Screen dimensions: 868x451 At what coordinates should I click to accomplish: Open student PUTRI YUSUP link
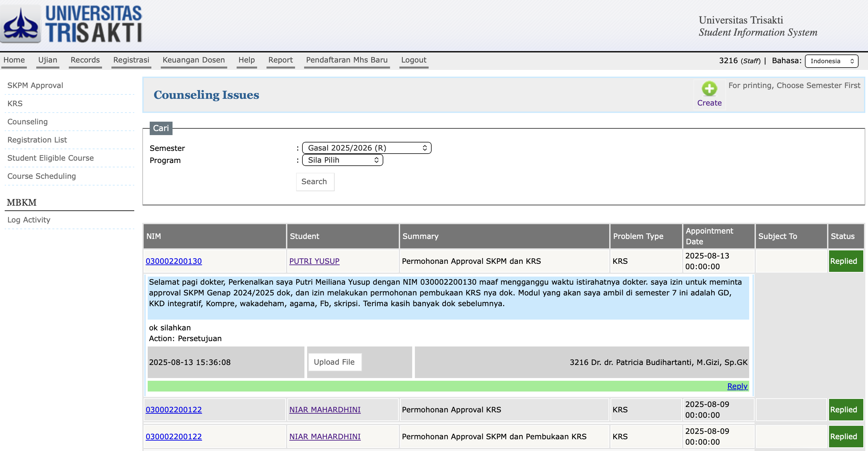pyautogui.click(x=314, y=261)
